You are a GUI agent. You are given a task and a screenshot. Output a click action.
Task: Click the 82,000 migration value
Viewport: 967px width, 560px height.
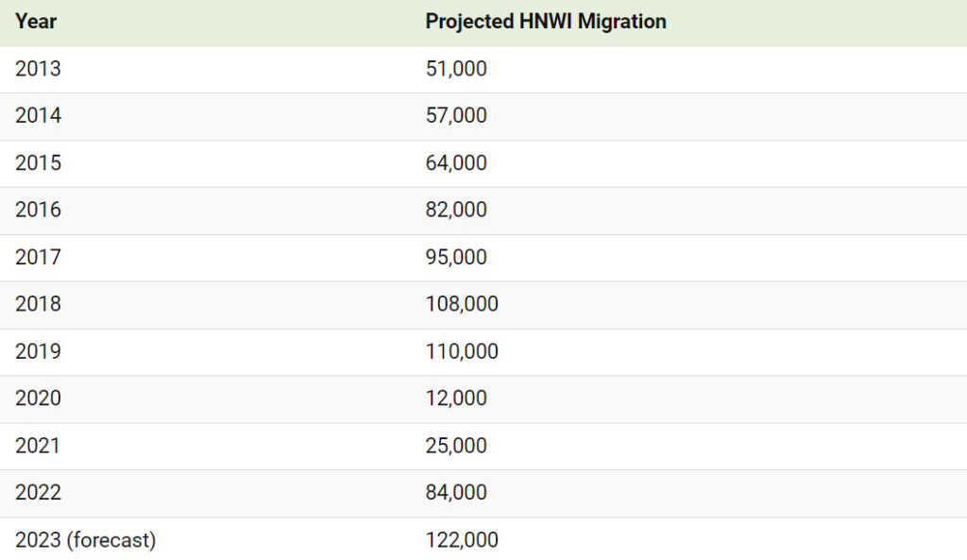(456, 210)
